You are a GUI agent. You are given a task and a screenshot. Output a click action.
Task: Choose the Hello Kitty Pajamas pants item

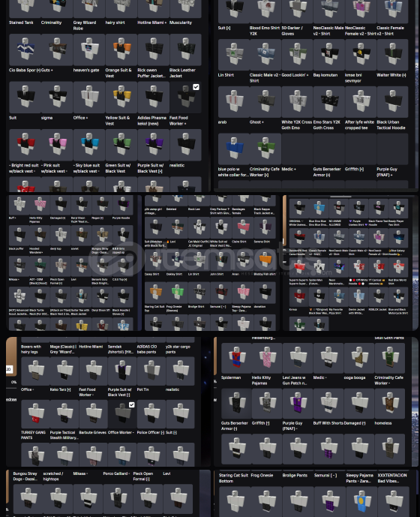(267, 359)
